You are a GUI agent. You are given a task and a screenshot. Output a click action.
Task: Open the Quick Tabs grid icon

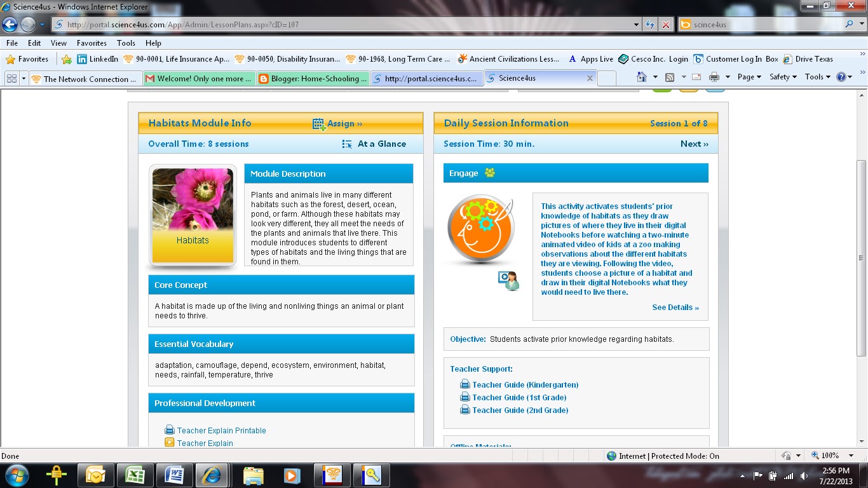point(11,78)
